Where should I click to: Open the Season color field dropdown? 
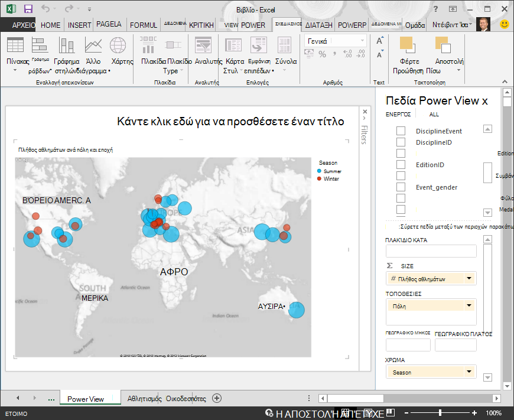[x=469, y=372]
